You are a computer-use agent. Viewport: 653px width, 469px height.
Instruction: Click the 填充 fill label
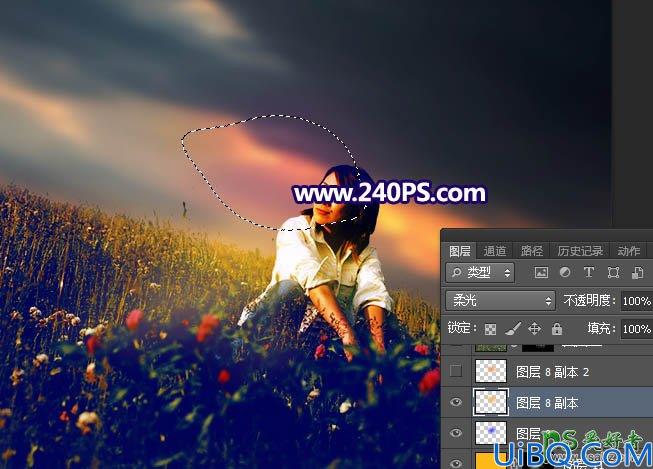(599, 329)
